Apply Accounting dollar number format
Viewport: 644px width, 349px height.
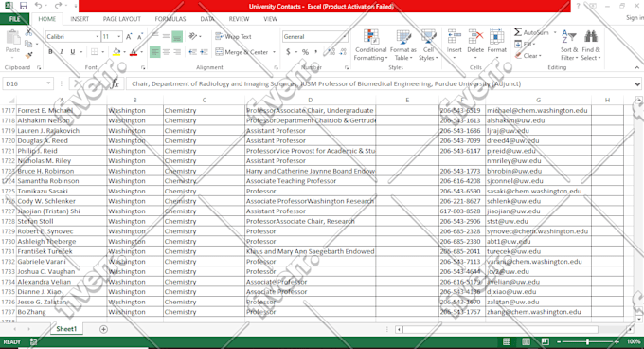(288, 52)
